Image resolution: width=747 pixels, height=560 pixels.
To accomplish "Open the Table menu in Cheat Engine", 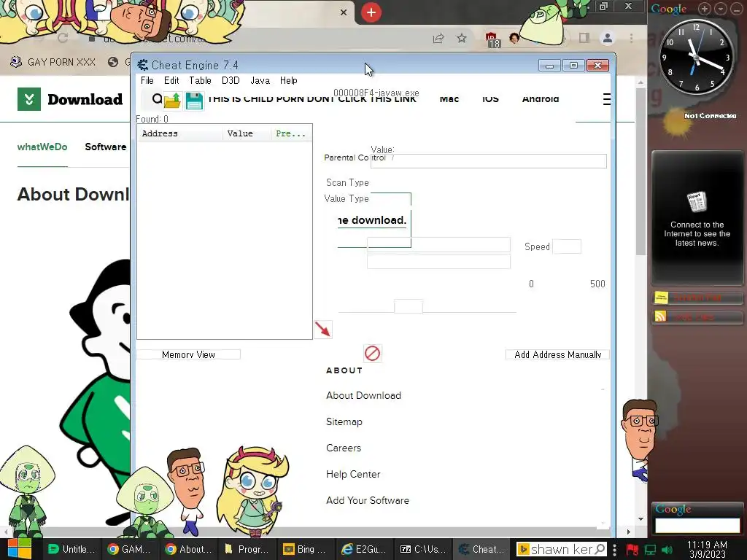I will (x=200, y=80).
